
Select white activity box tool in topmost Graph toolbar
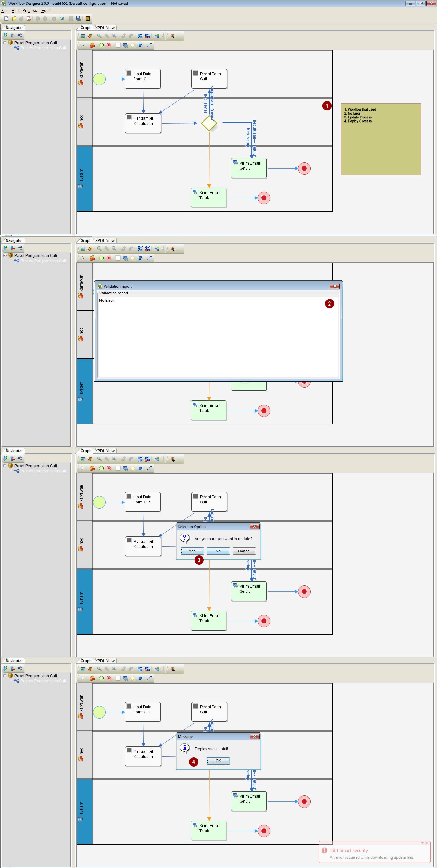tap(118, 45)
